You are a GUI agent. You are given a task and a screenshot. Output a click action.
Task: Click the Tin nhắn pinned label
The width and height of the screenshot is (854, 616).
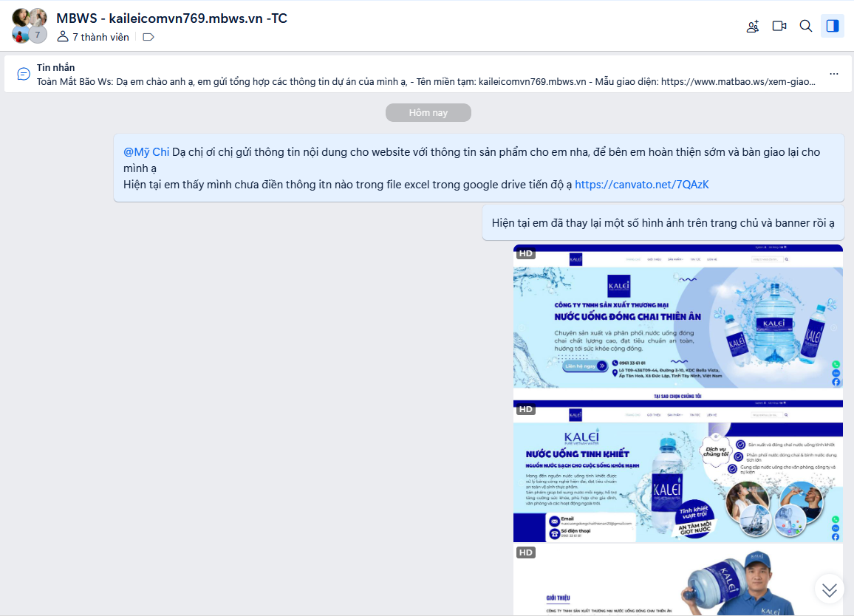(55, 67)
